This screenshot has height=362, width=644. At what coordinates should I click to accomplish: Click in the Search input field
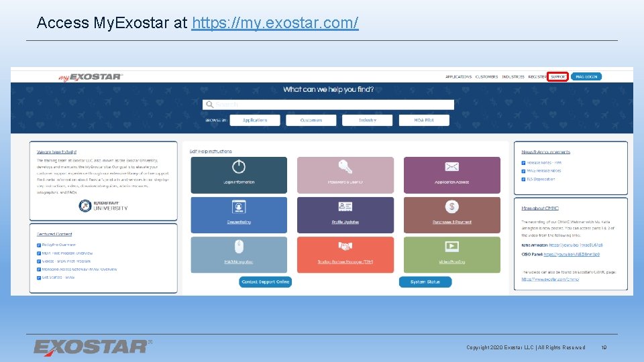(328, 105)
